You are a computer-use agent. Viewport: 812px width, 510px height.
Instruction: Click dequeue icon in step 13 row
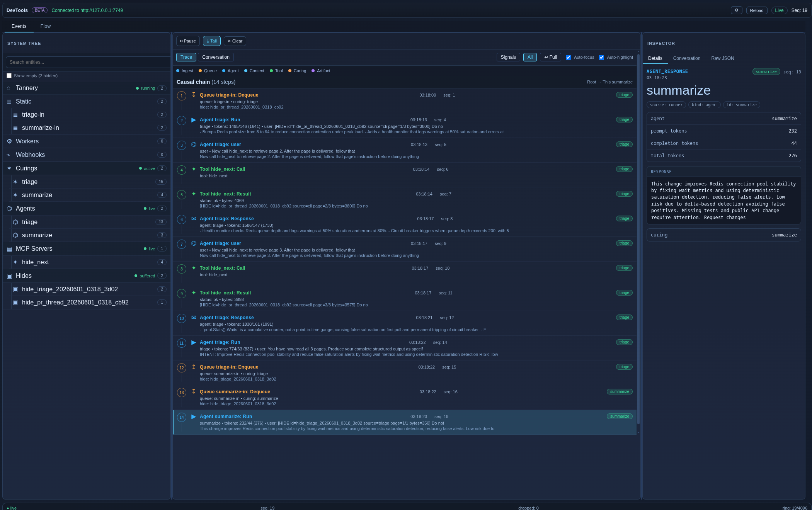pos(194,392)
